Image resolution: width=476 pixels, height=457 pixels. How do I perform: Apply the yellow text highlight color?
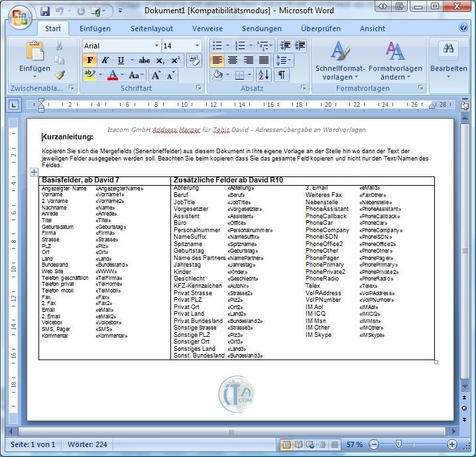tap(90, 75)
